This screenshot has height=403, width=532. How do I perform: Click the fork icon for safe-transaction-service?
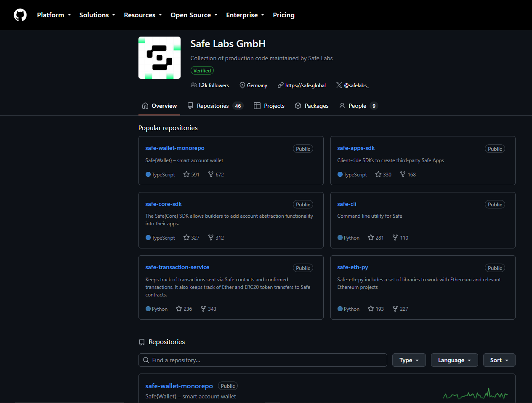click(x=203, y=309)
